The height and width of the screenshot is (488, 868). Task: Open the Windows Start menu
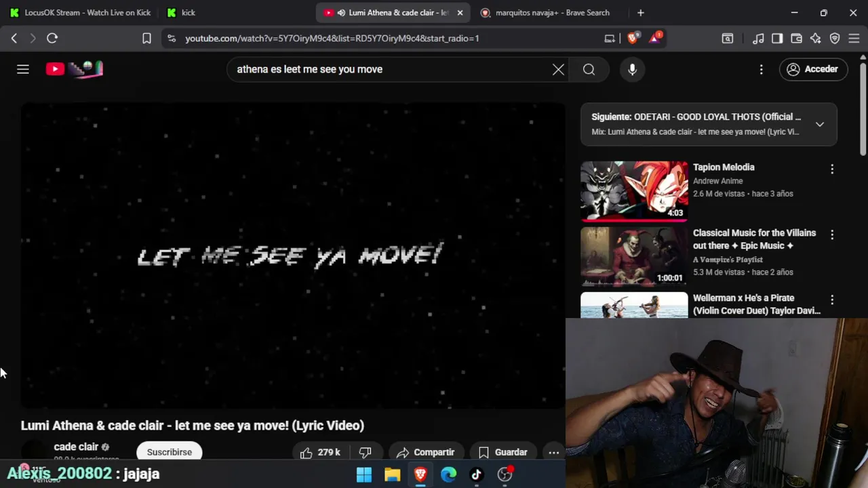pyautogui.click(x=364, y=474)
